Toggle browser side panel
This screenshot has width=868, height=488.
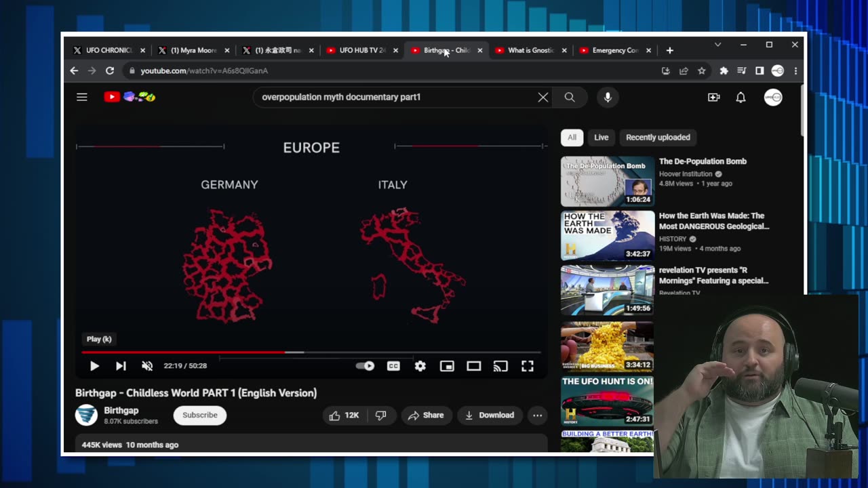(759, 70)
